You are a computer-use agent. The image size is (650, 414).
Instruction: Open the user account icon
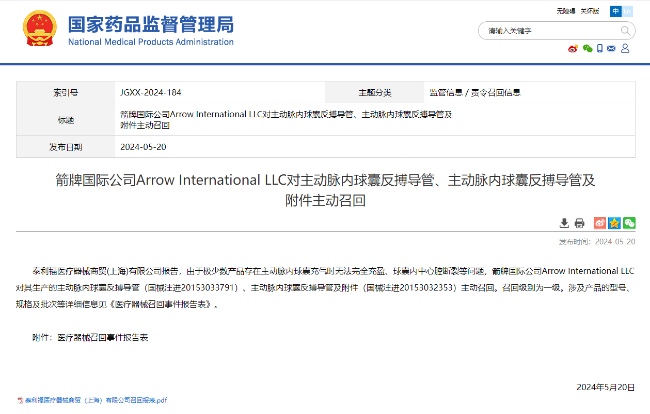coord(627,48)
